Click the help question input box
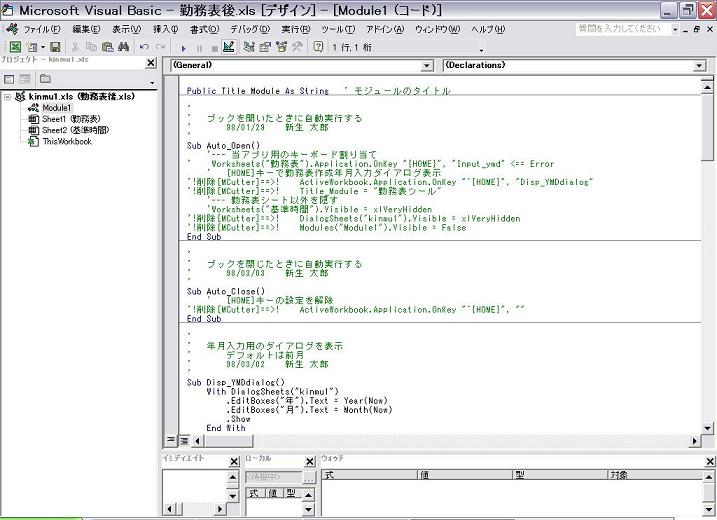 623,29
